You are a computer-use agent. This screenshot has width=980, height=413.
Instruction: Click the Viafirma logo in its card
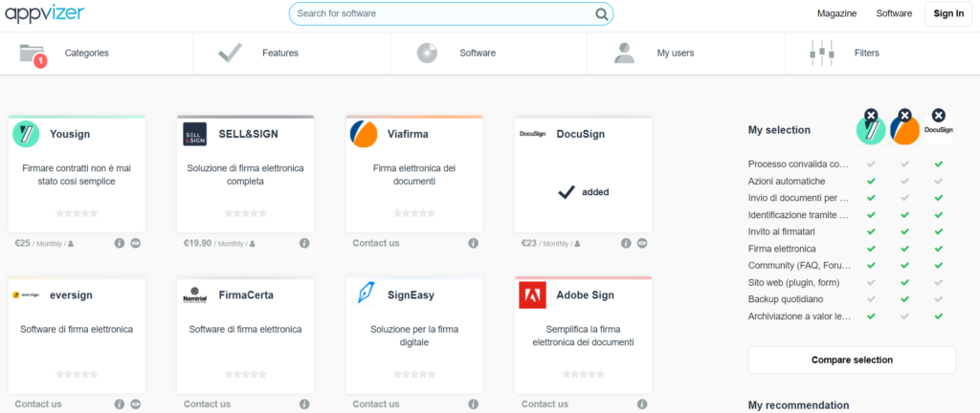(364, 134)
